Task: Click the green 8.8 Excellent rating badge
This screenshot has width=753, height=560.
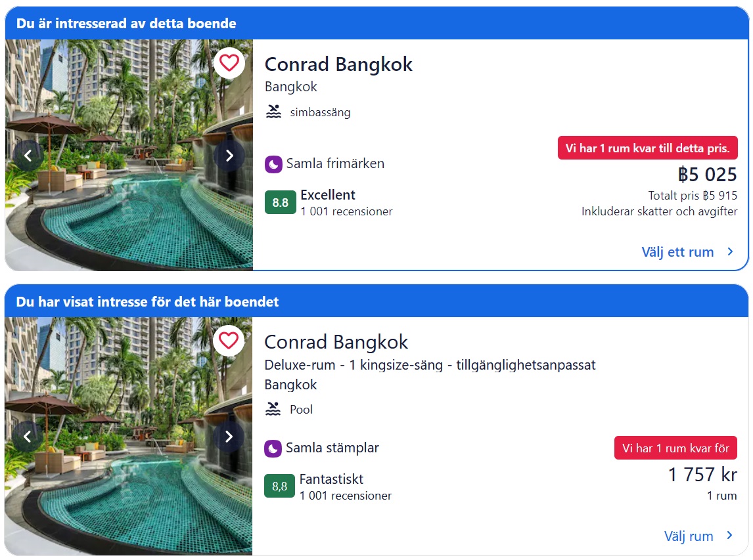Action: click(x=280, y=202)
